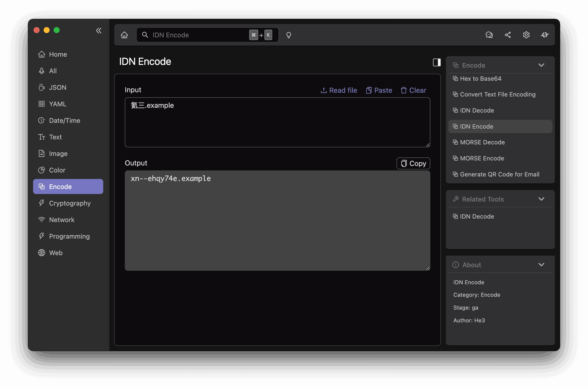Viewport: 588px width, 388px height.
Task: Click the Input area resize handle
Action: [428, 145]
